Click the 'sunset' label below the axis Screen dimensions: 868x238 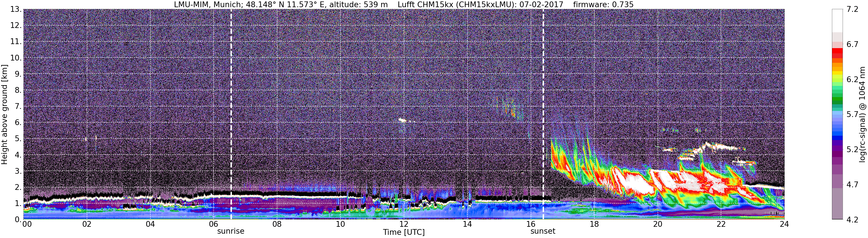tap(543, 231)
